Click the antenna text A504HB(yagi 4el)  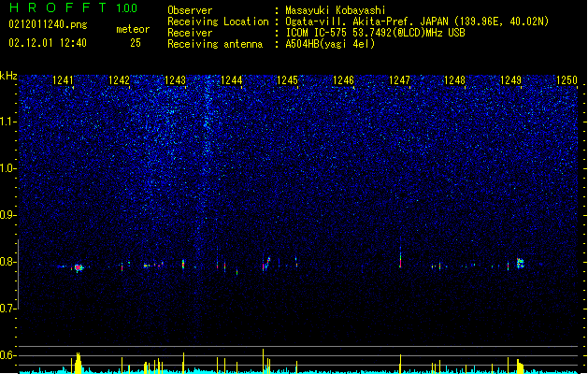coord(330,44)
